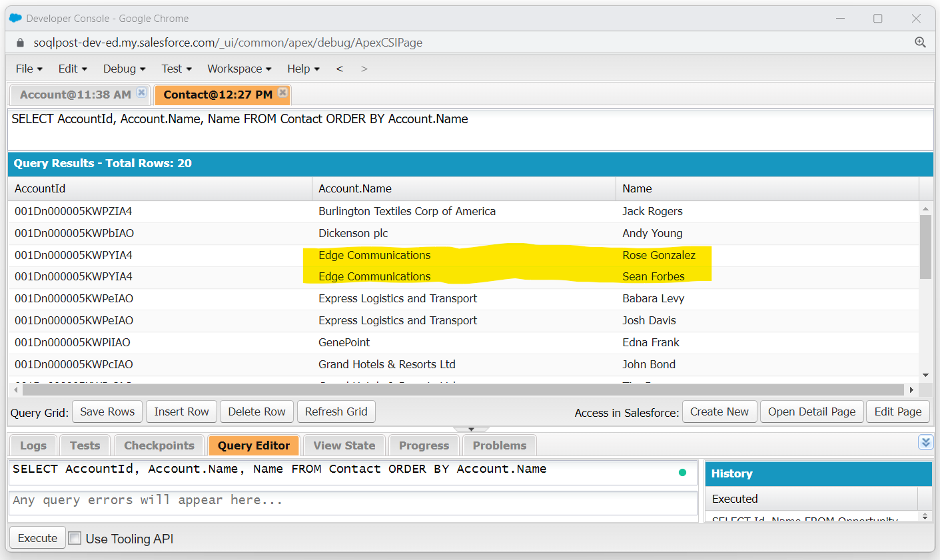
Task: Click the Insert Row button
Action: (181, 412)
